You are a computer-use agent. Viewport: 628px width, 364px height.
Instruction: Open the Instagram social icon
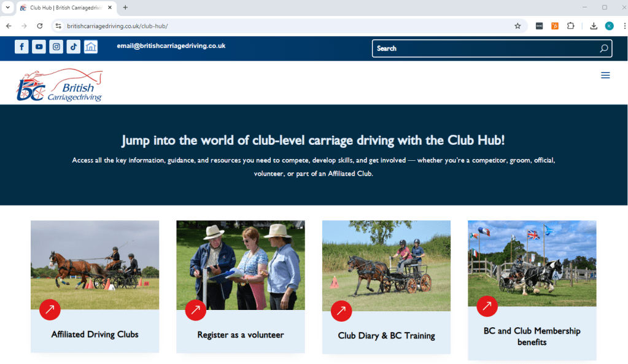(x=56, y=47)
